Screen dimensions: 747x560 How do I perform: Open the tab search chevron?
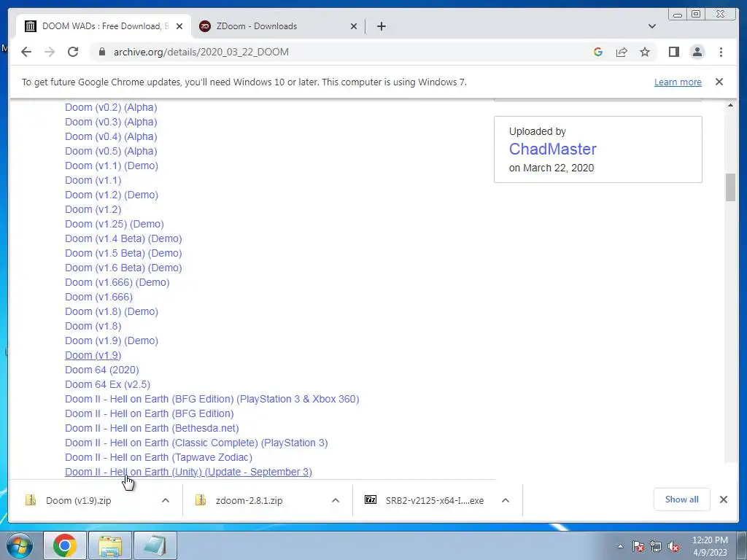652,26
